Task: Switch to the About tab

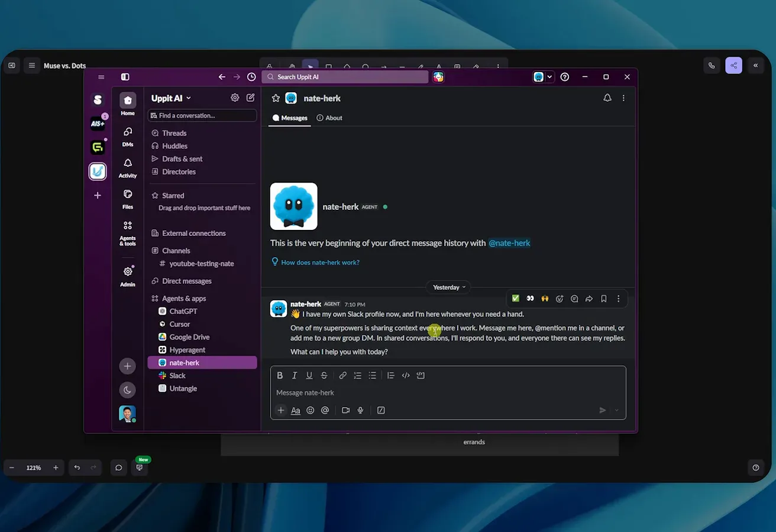Action: pos(329,118)
